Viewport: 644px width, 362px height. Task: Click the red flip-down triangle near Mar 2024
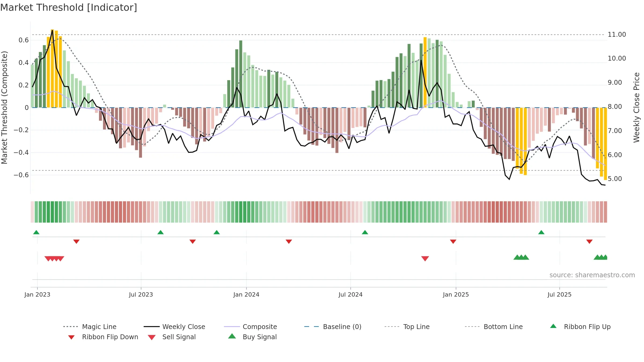click(x=289, y=242)
